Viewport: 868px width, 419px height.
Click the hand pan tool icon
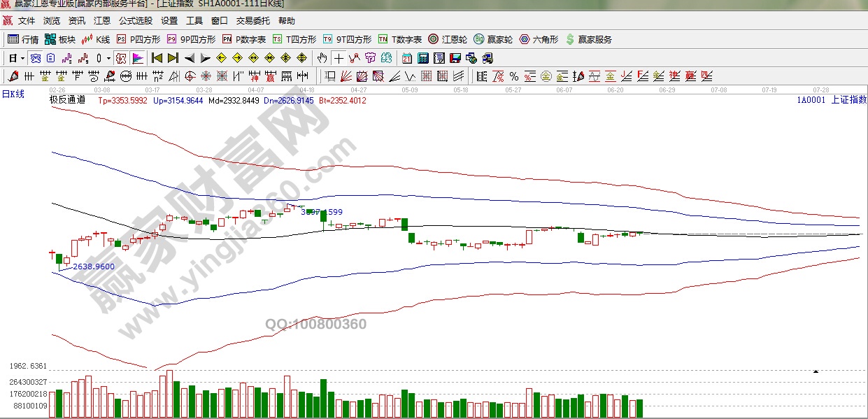tap(322, 58)
